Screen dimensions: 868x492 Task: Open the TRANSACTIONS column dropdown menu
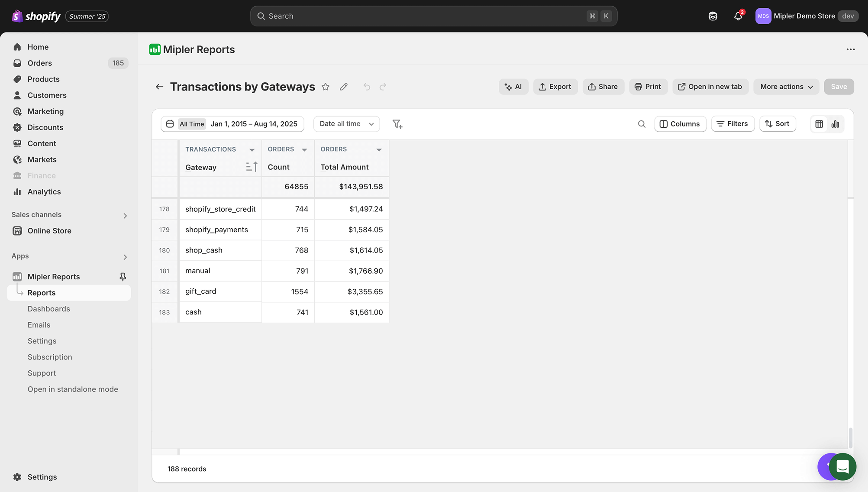(x=252, y=149)
